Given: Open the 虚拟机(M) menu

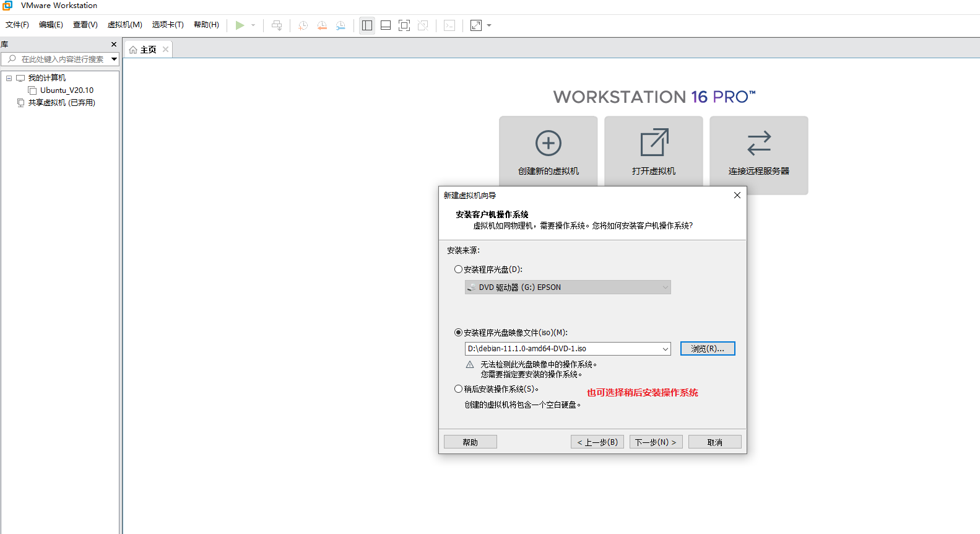Looking at the screenshot, I should coord(125,25).
